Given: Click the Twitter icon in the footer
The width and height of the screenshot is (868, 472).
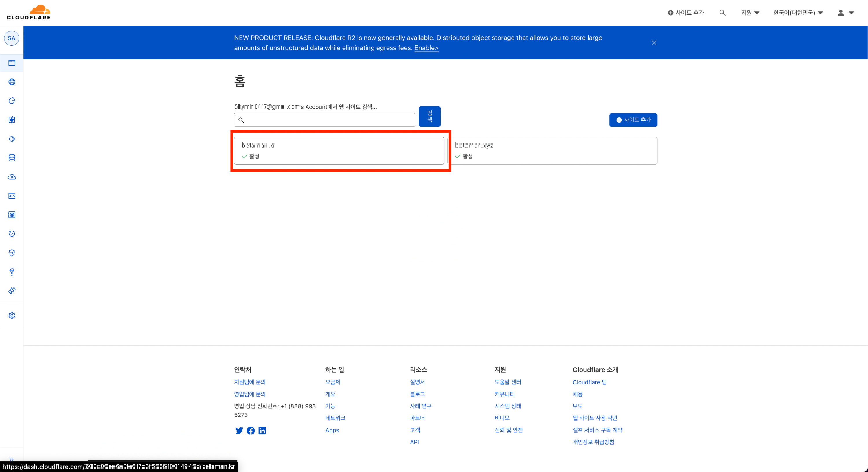Looking at the screenshot, I should tap(239, 431).
